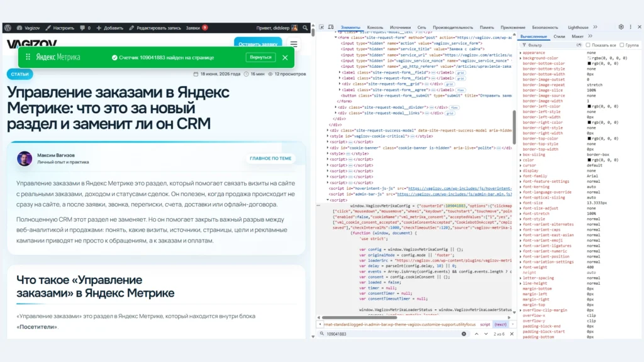Go to previous search result
Viewport: 644px width, 362px height.
coord(477,334)
